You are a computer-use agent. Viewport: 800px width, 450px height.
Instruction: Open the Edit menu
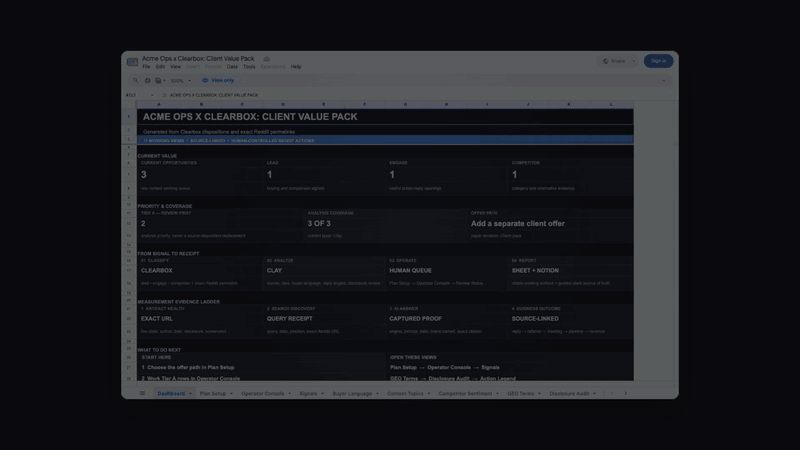160,67
